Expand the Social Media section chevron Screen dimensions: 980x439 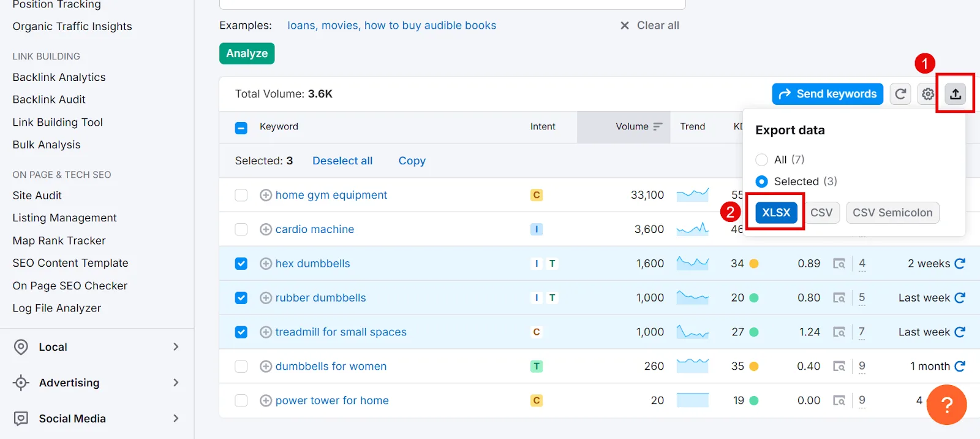pyautogui.click(x=176, y=419)
